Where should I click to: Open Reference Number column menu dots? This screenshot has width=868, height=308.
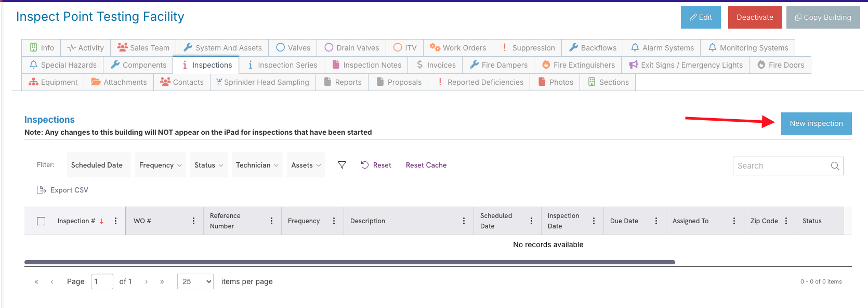coord(271,221)
